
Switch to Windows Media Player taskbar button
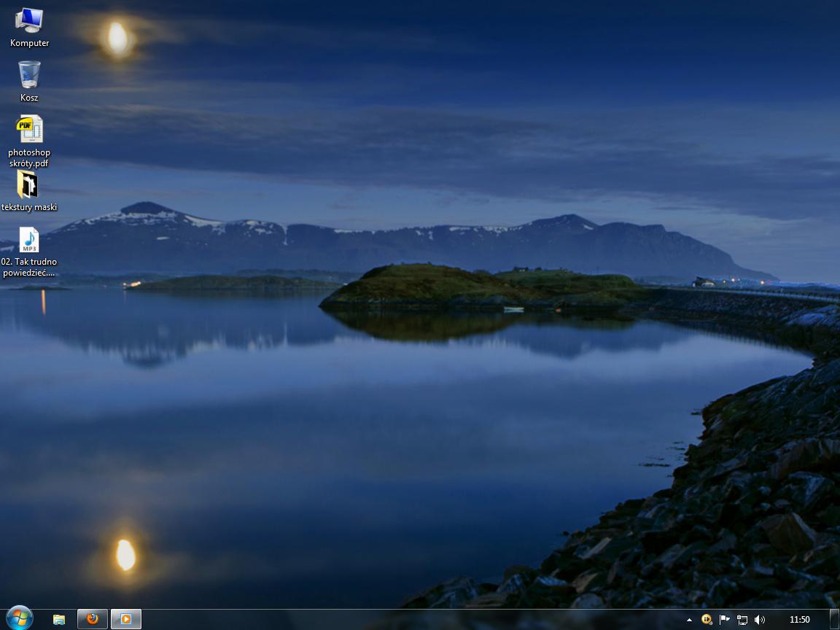coord(126,619)
